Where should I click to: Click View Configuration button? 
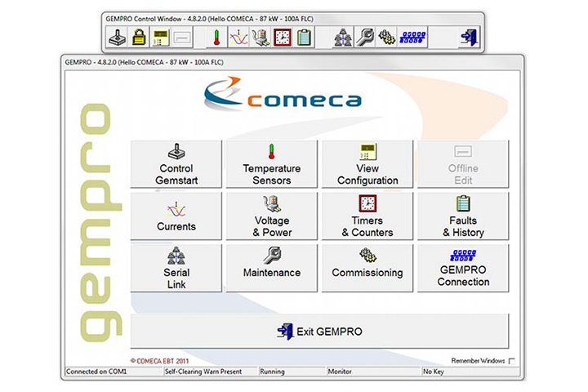[367, 164]
